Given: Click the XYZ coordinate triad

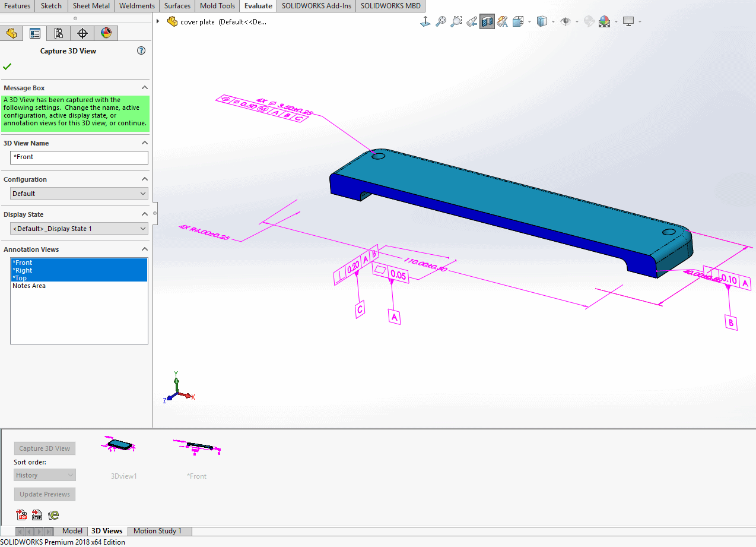Looking at the screenshot, I should point(178,388).
